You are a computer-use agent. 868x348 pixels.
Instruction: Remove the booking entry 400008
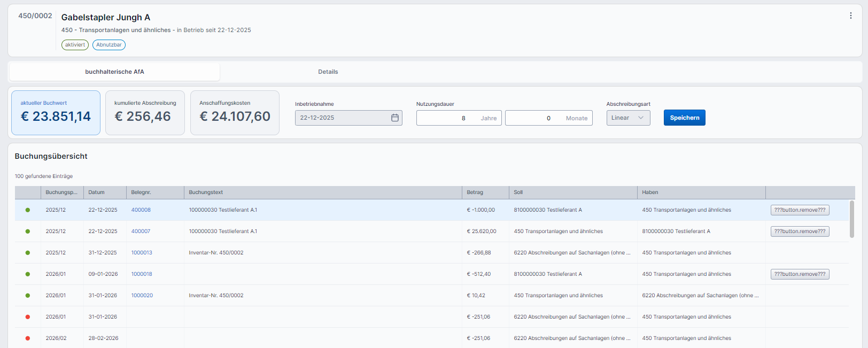pos(800,210)
